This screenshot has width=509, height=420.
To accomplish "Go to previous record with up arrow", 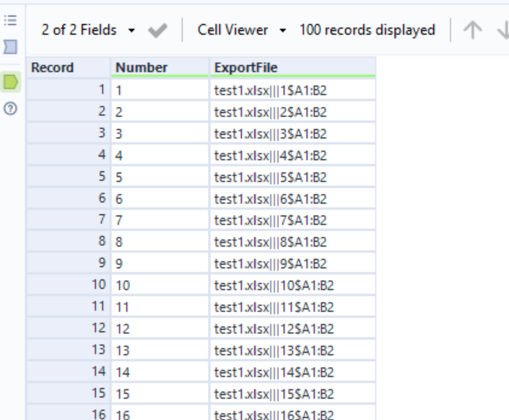I will coord(473,30).
